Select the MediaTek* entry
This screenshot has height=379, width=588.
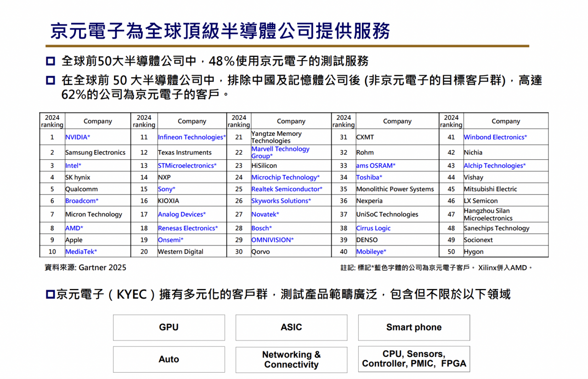click(x=97, y=251)
